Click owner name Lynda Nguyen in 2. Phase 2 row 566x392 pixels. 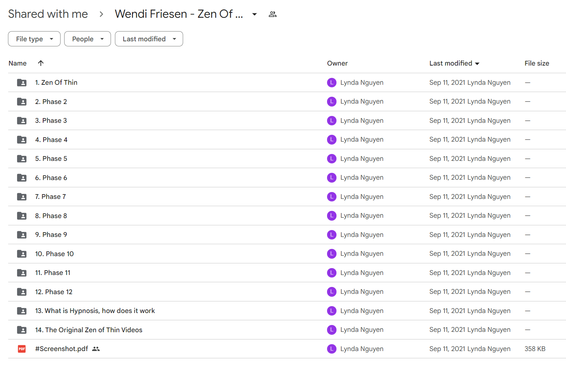pyautogui.click(x=362, y=101)
